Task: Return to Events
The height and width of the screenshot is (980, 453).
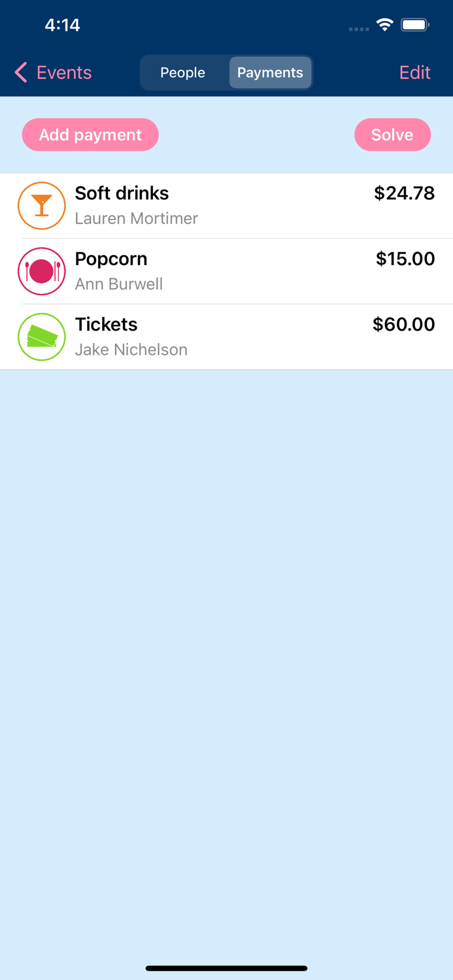Action: coord(52,73)
